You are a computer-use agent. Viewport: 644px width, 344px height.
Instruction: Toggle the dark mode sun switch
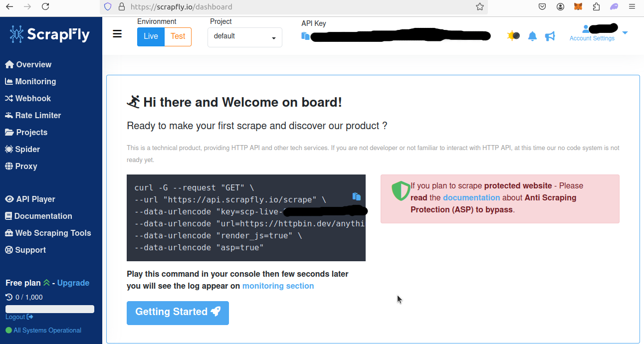[513, 36]
